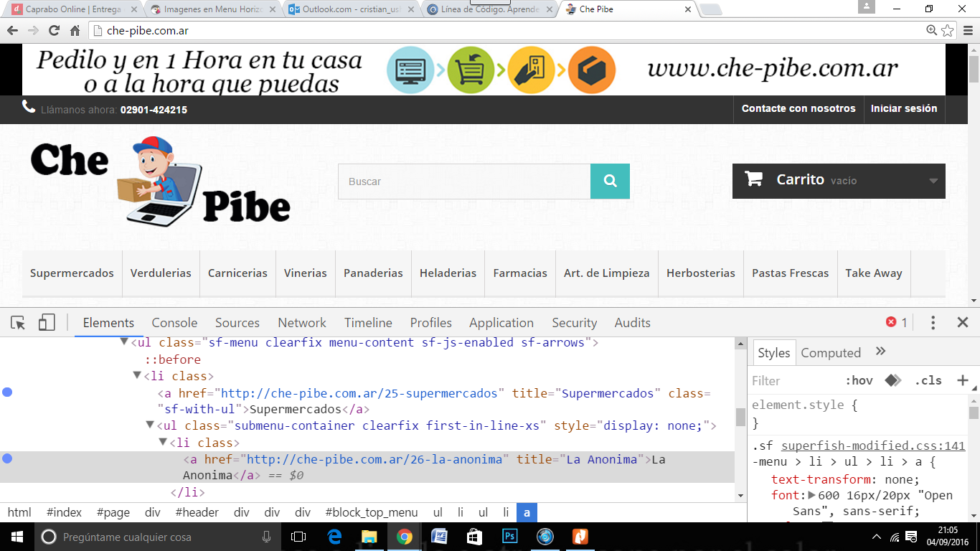Switch to the Network tab

(x=302, y=323)
